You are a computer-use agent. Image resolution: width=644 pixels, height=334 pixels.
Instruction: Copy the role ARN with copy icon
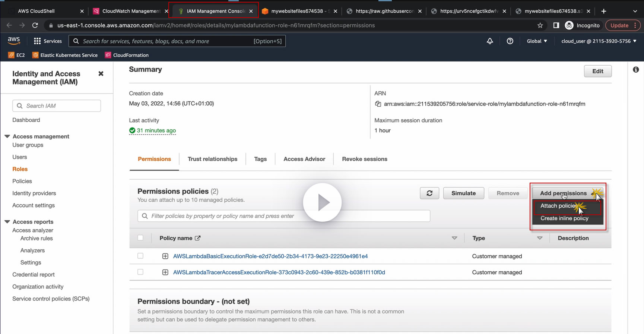[378, 104]
